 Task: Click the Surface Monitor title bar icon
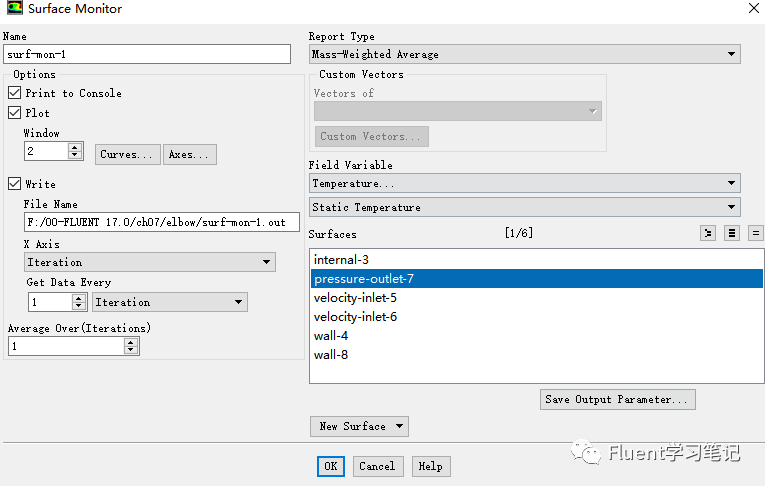pyautogui.click(x=14, y=7)
